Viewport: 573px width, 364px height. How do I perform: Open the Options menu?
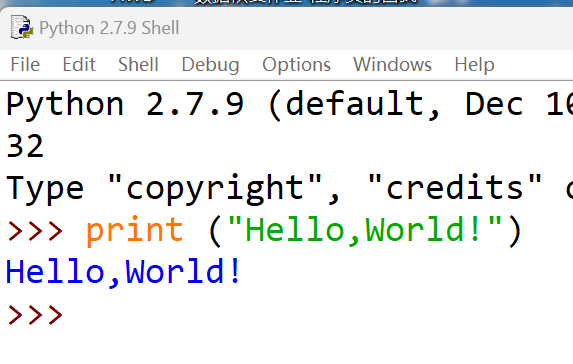[296, 65]
